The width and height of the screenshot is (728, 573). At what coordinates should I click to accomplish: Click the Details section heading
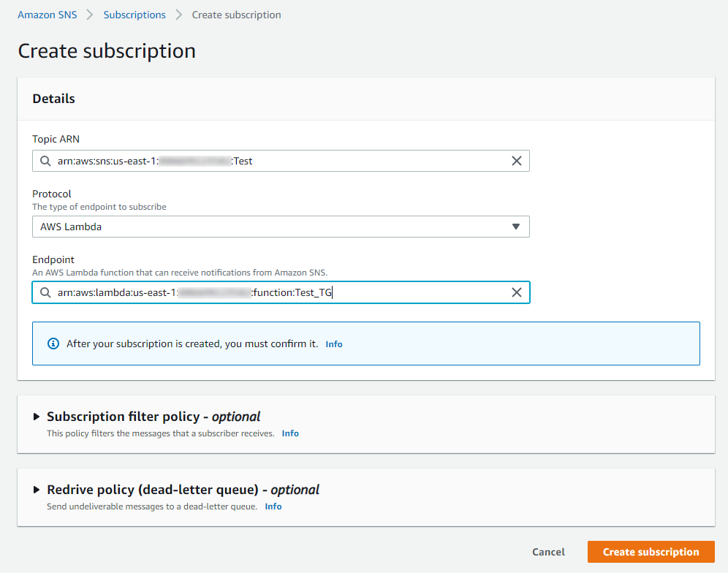click(53, 99)
